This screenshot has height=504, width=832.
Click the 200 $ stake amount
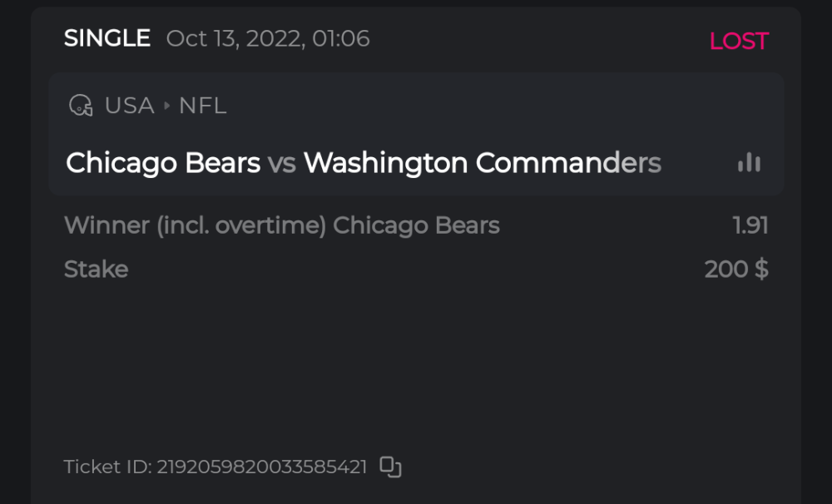coord(735,269)
